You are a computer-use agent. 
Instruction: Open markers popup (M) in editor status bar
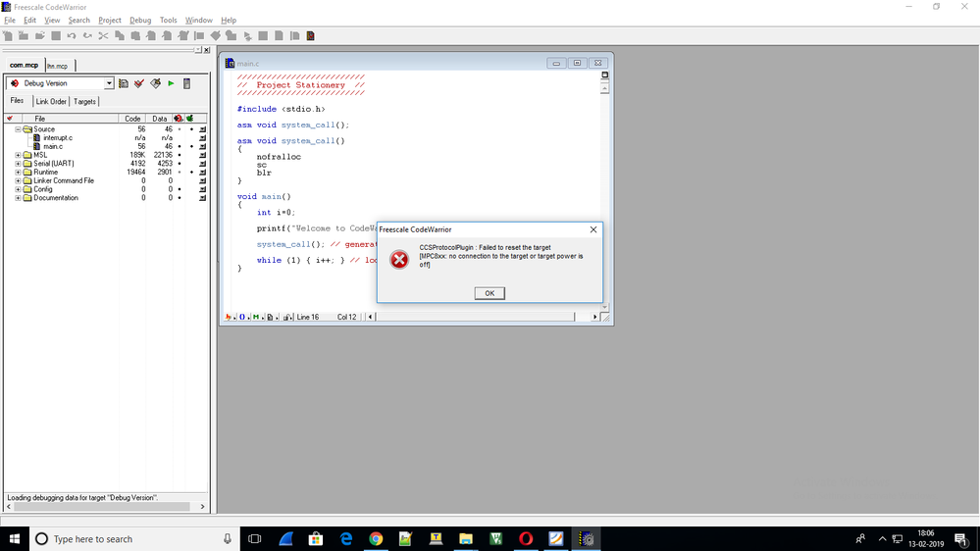(257, 317)
